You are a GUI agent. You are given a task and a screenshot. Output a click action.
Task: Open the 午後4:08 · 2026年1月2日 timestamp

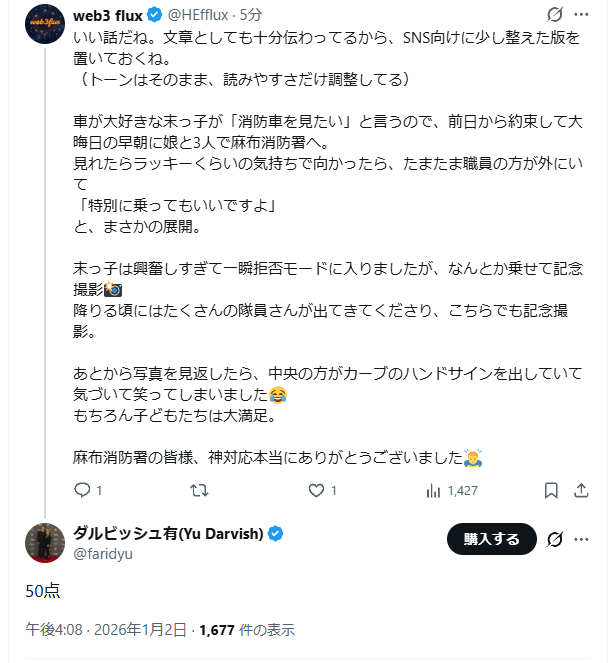point(105,630)
